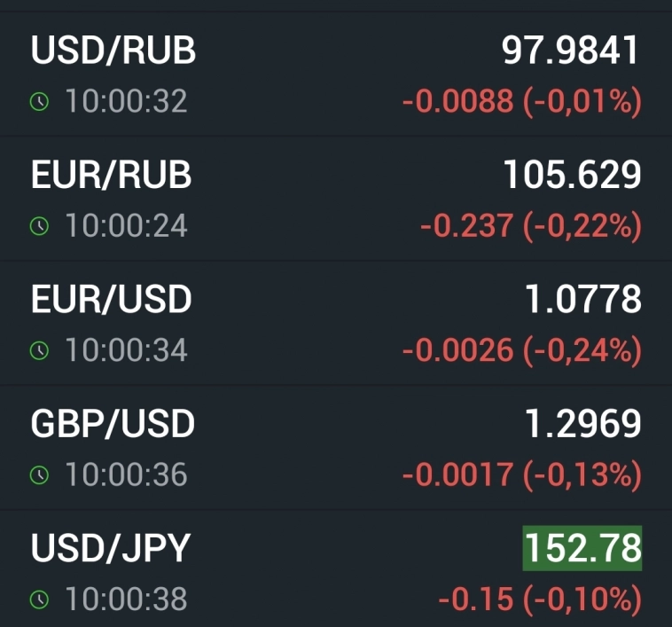Click the clock icon under USD/JPY

coord(39,600)
